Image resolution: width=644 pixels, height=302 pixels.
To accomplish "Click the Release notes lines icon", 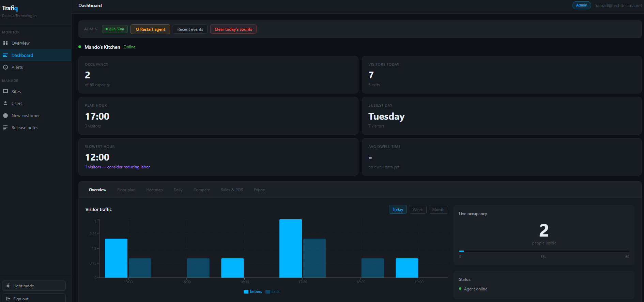I will click(x=5, y=127).
